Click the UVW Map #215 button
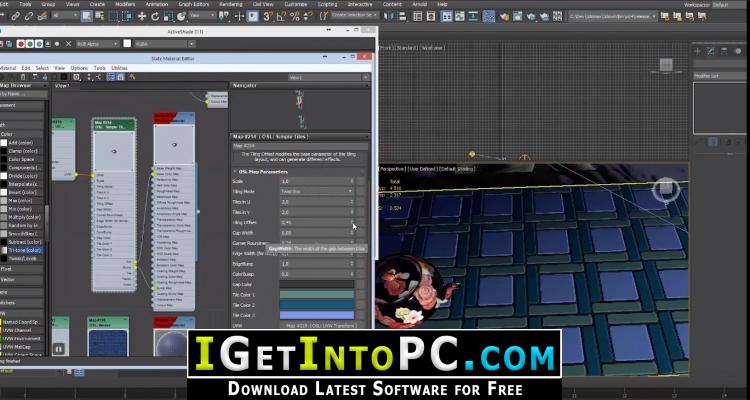Image resolution: width=750 pixels, height=400 pixels. click(x=321, y=325)
